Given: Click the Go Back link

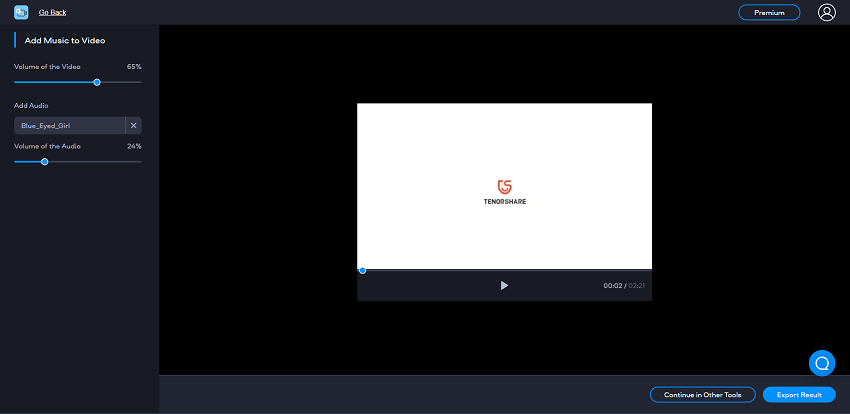Looking at the screenshot, I should pyautogui.click(x=52, y=13).
